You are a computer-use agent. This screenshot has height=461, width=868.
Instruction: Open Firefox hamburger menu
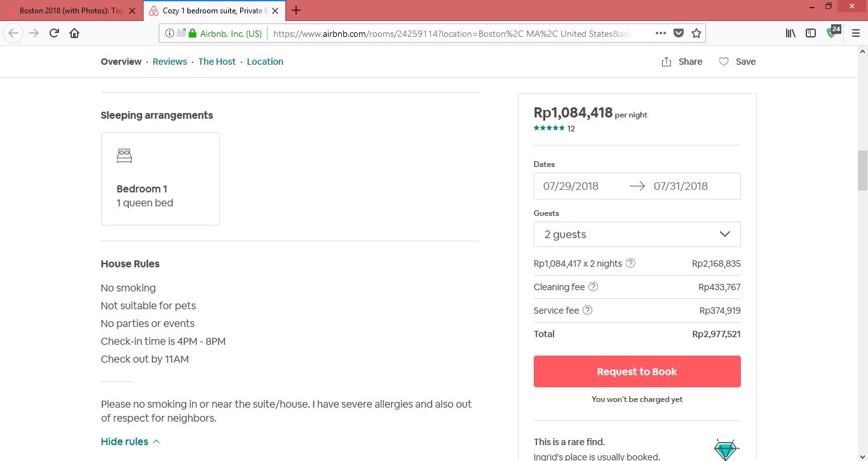click(x=855, y=34)
